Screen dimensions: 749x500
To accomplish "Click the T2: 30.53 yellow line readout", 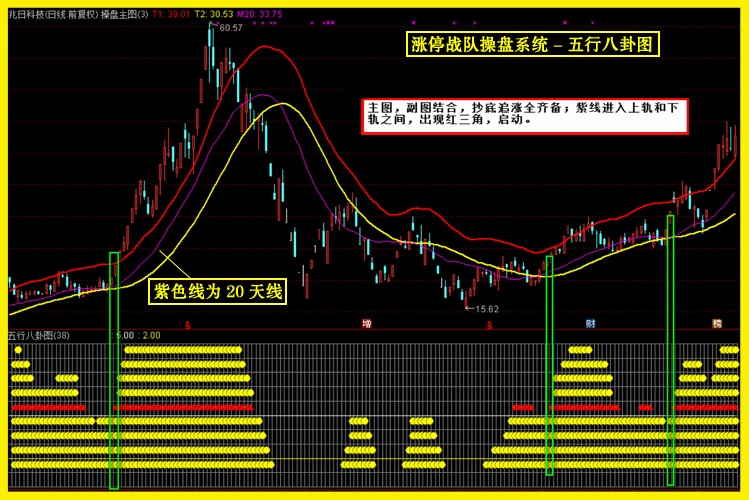I will [x=214, y=14].
